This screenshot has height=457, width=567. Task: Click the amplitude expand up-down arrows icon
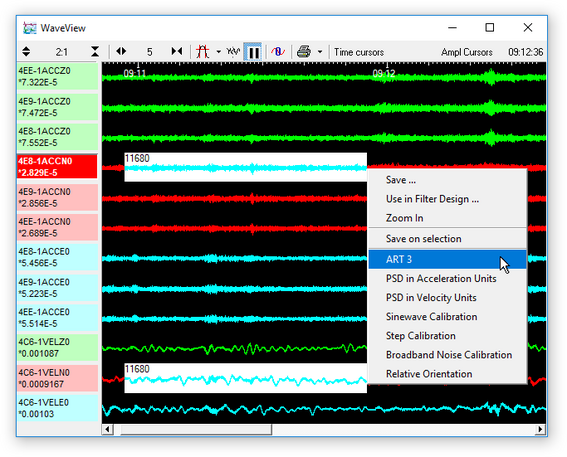click(x=26, y=52)
